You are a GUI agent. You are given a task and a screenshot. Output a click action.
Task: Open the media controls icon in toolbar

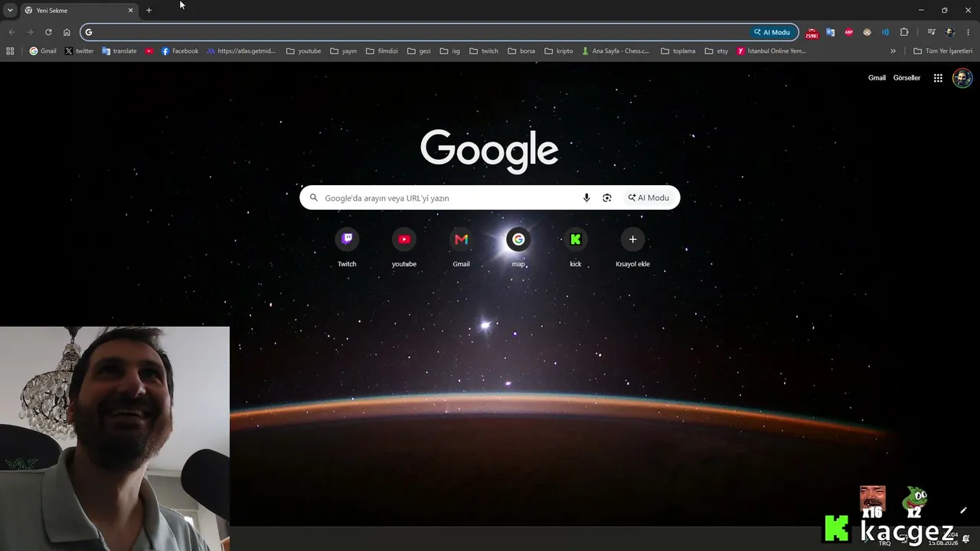931,32
